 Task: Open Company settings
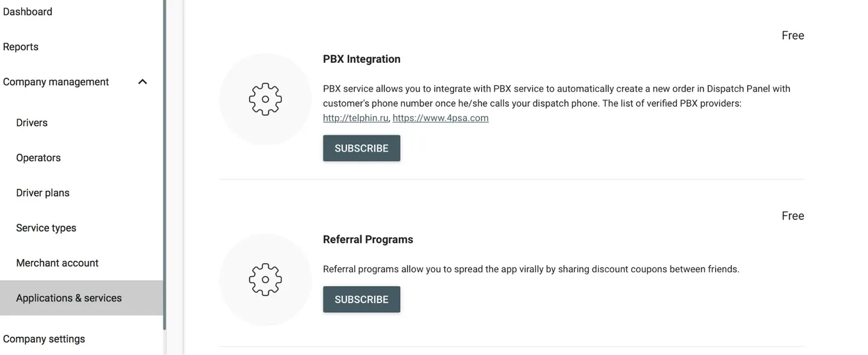44,339
